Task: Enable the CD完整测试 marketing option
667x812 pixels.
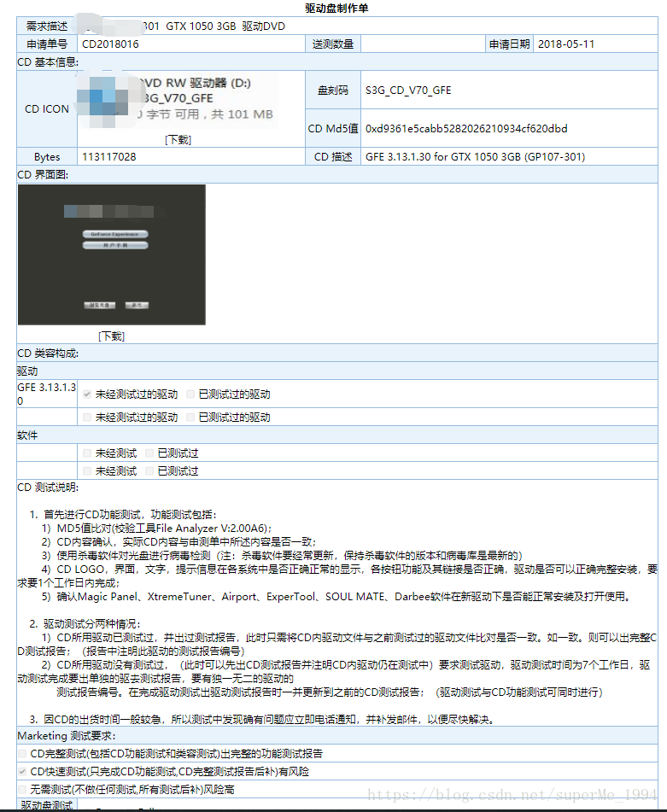Action: pyautogui.click(x=22, y=753)
